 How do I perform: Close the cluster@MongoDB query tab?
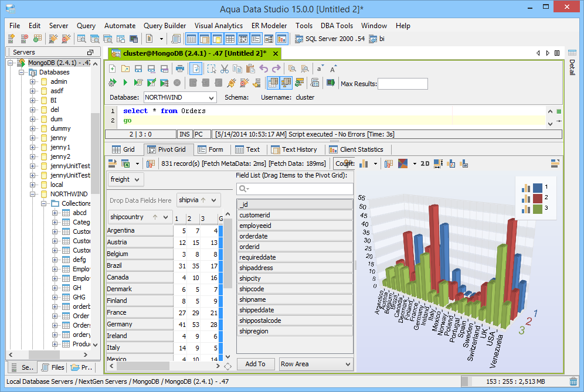276,53
